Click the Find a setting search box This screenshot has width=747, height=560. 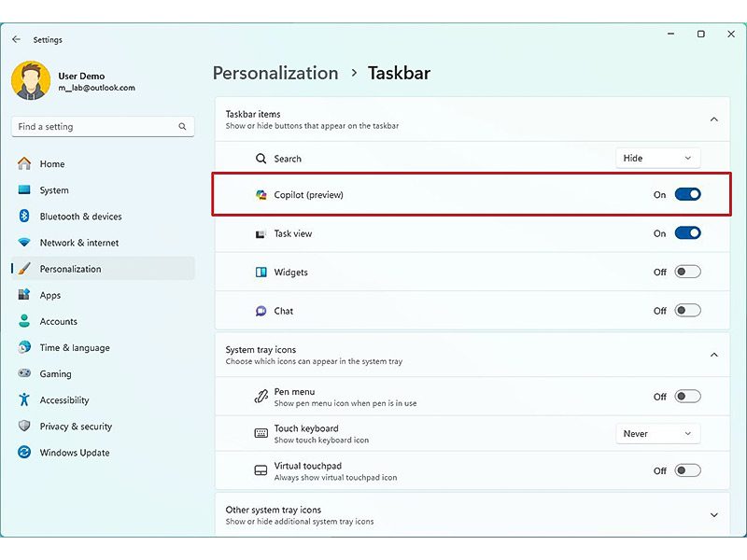tap(103, 127)
